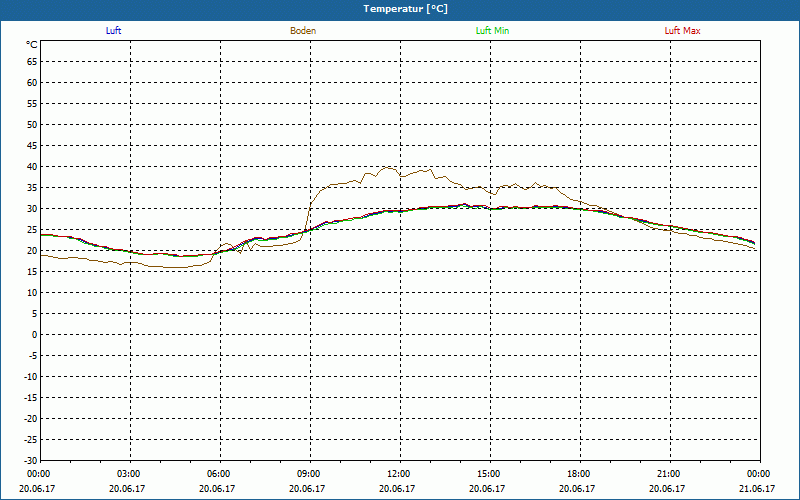This screenshot has width=800, height=500.
Task: Click the 25 value on the y-axis
Action: [x=32, y=230]
